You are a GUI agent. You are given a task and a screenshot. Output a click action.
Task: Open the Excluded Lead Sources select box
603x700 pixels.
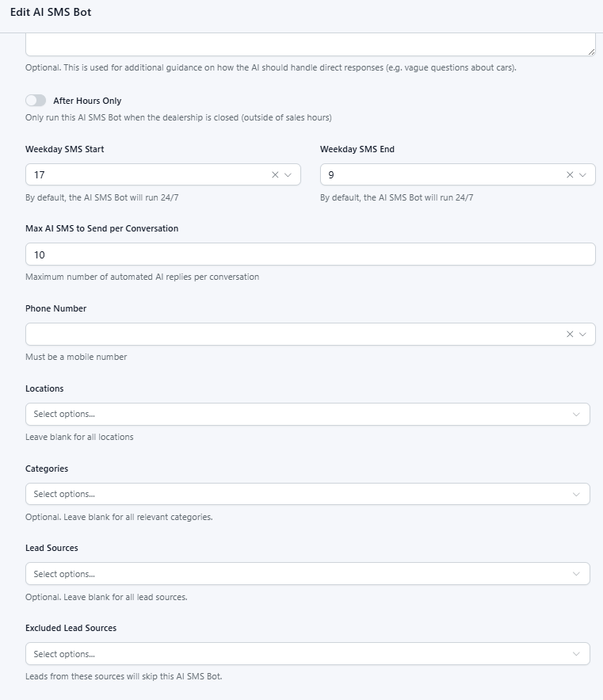point(293,654)
